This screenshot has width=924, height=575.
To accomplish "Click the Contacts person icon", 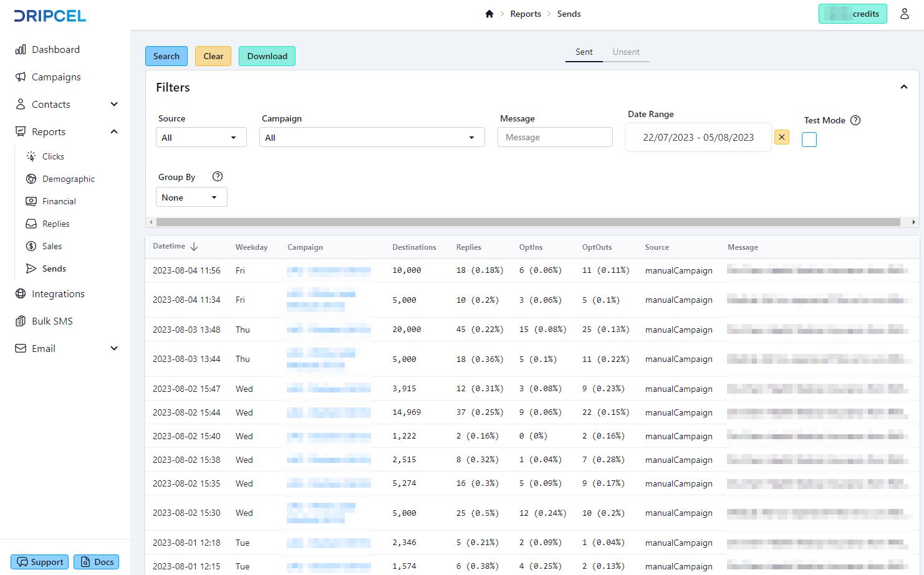I will point(21,104).
